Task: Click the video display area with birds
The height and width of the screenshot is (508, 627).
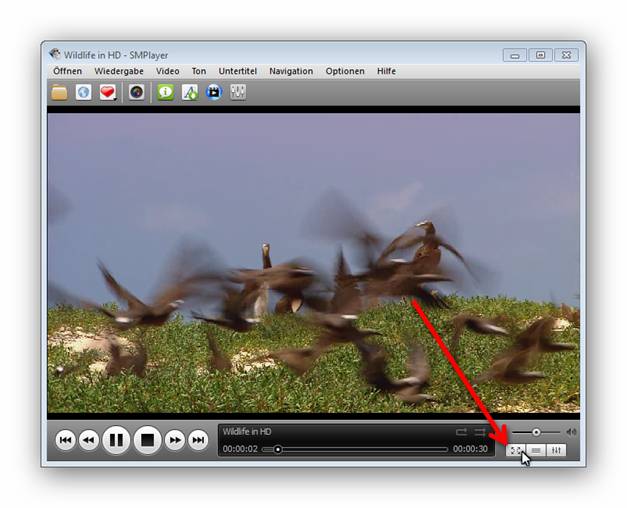Action: pyautogui.click(x=313, y=263)
